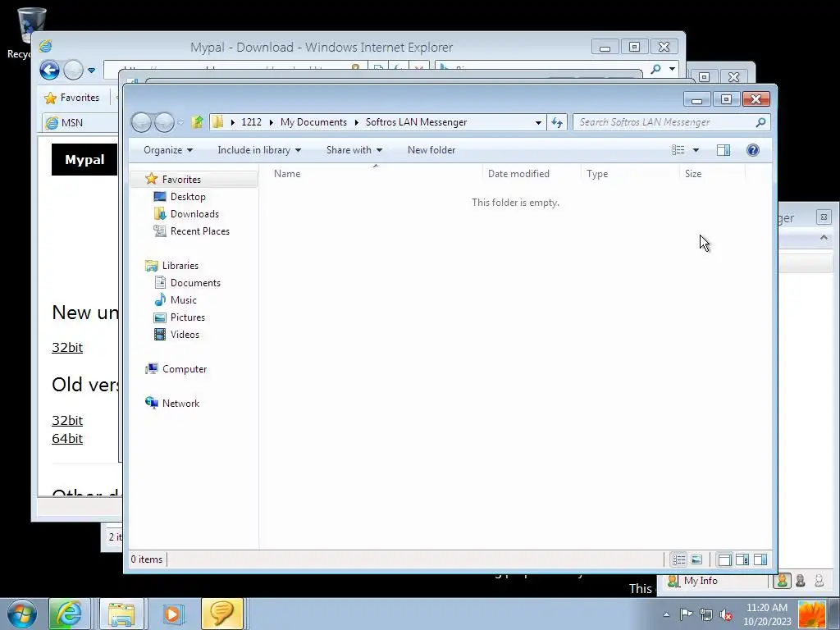840x630 pixels.
Task: Click the orange online user status icon
Action: point(782,581)
